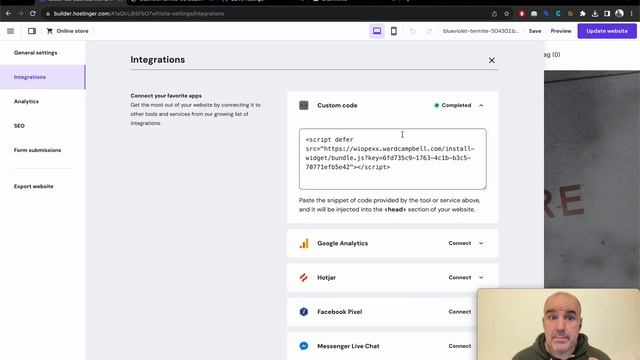640x360 pixels.
Task: Connect Facebook Pixel integration
Action: pos(460,312)
